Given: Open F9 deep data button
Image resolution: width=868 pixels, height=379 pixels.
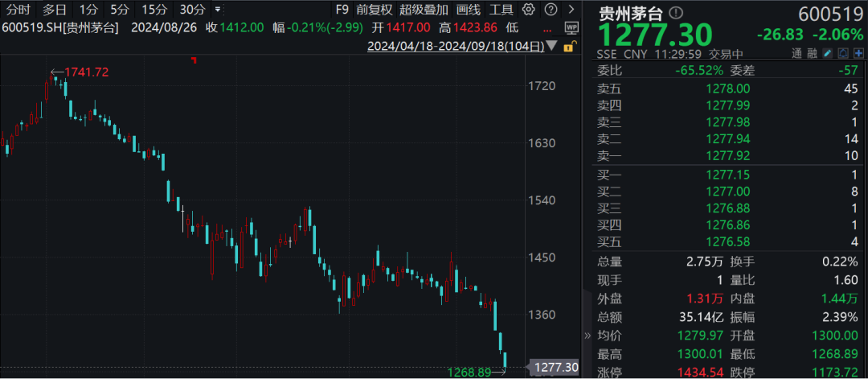Looking at the screenshot, I should coord(342,10).
